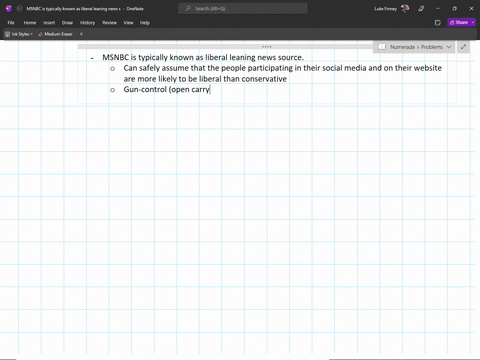Select the Draw tab
480x360 pixels.
[67, 23]
